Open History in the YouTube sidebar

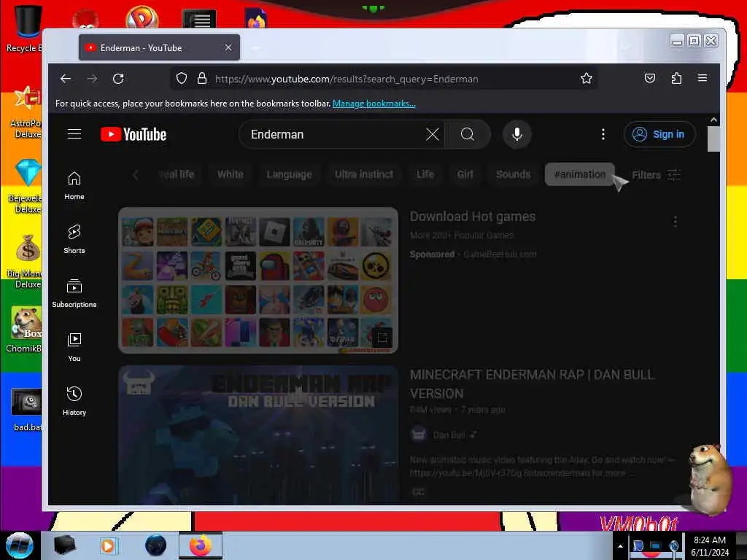(x=74, y=401)
